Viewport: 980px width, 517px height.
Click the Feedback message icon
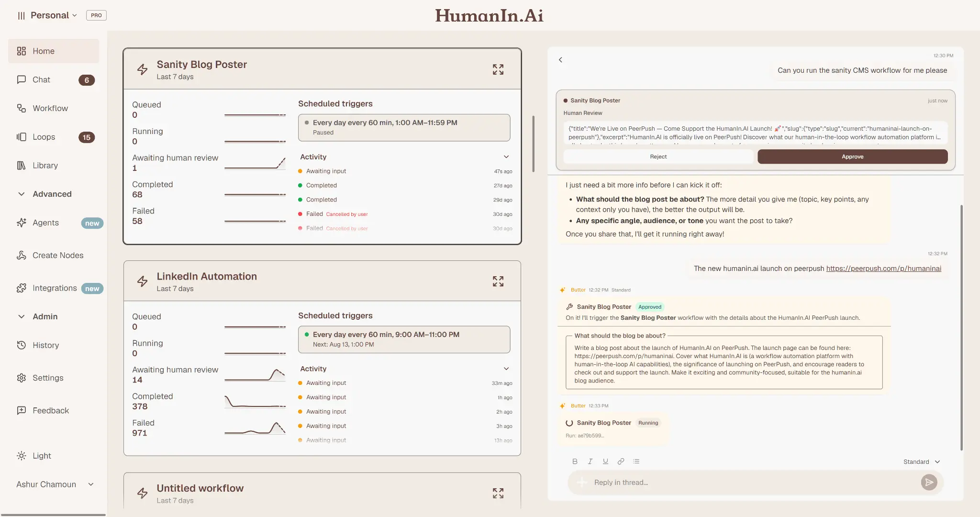pyautogui.click(x=22, y=410)
